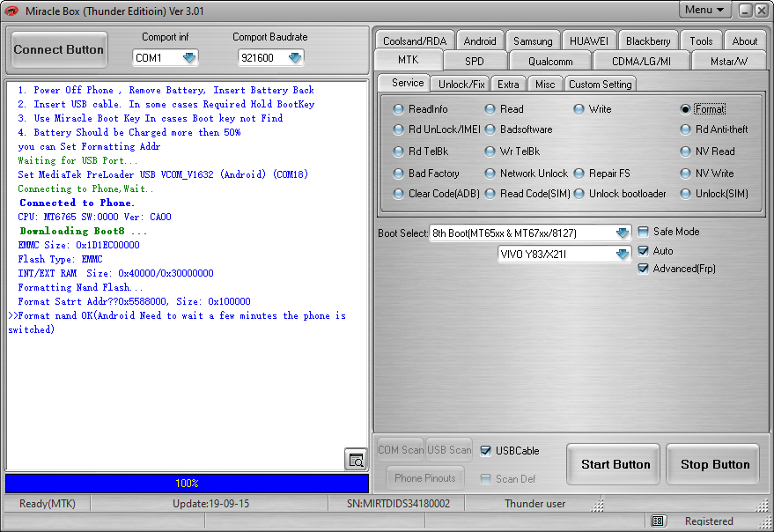The height and width of the screenshot is (532, 774).
Task: Open the Misc sub-tab
Action: tap(545, 84)
